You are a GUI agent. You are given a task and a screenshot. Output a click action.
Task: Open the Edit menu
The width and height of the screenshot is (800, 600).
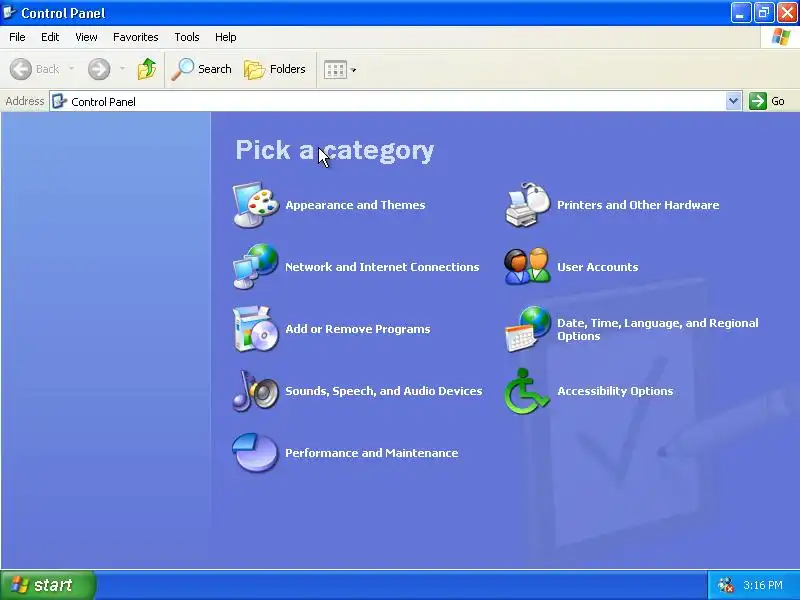(50, 37)
